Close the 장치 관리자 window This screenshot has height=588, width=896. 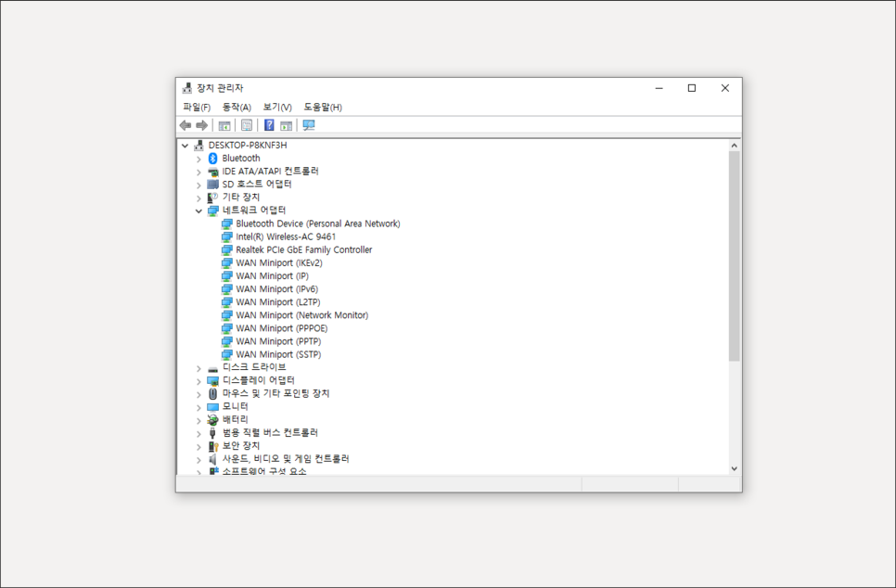point(725,88)
